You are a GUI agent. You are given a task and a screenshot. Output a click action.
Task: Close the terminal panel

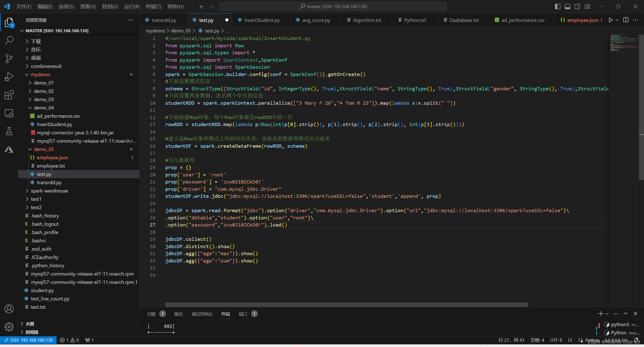(x=635, y=314)
